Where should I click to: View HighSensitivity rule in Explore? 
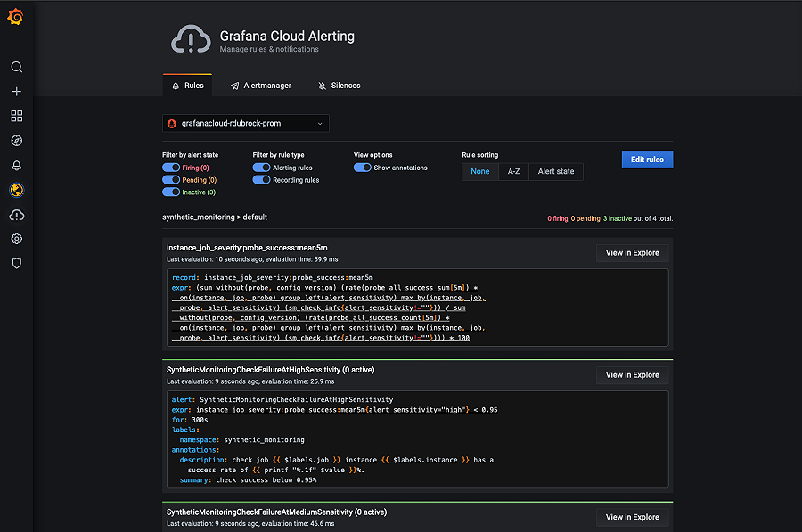coord(632,374)
